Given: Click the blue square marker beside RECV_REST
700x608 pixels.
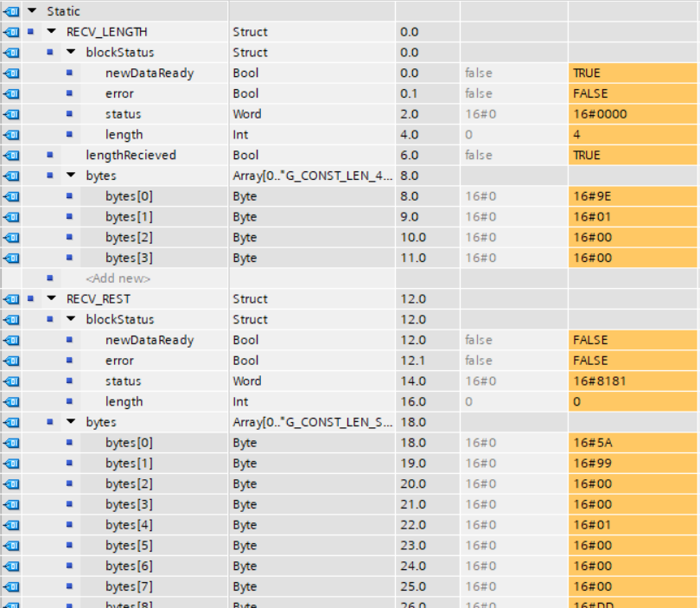Looking at the screenshot, I should 30,298.
